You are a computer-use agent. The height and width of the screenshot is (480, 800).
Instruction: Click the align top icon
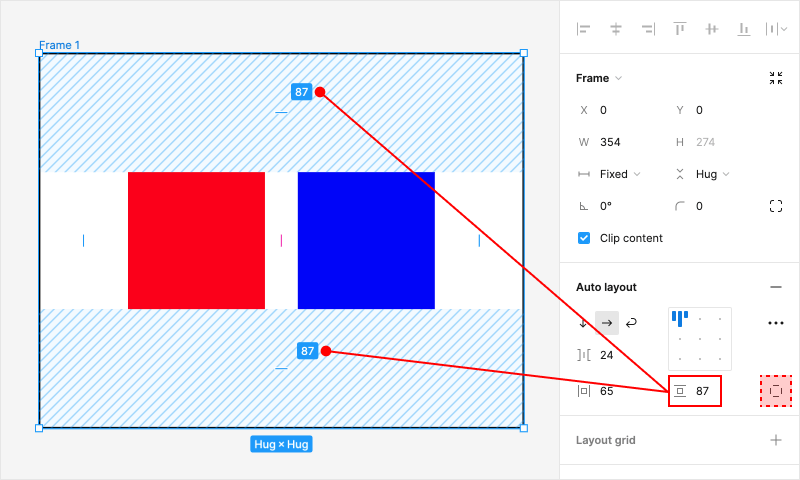coord(680,29)
